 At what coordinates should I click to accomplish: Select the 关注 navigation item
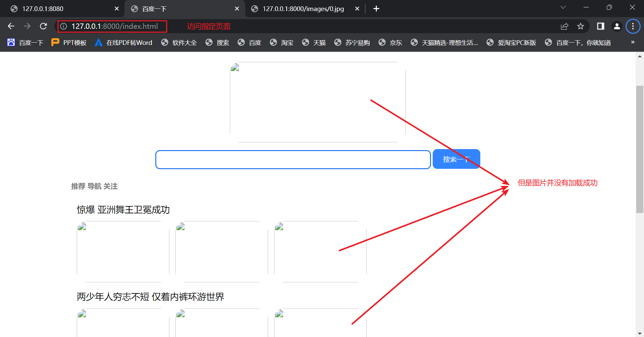(x=110, y=186)
